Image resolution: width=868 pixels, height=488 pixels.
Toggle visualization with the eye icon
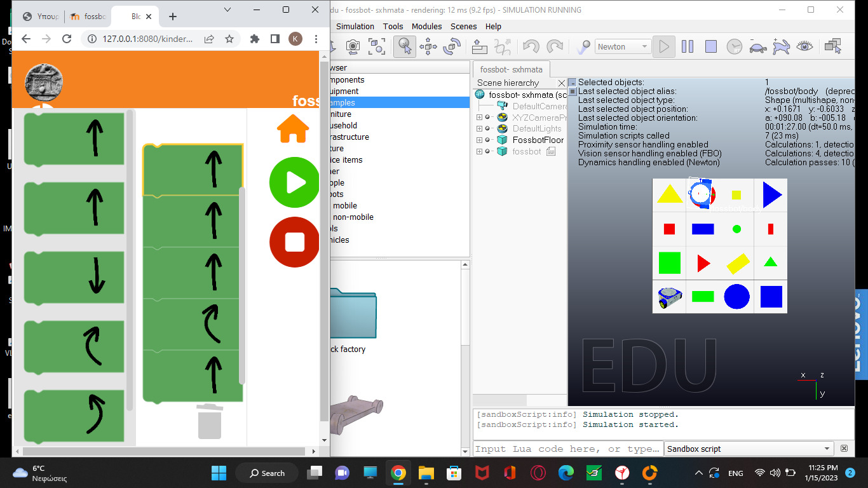pyautogui.click(x=804, y=46)
